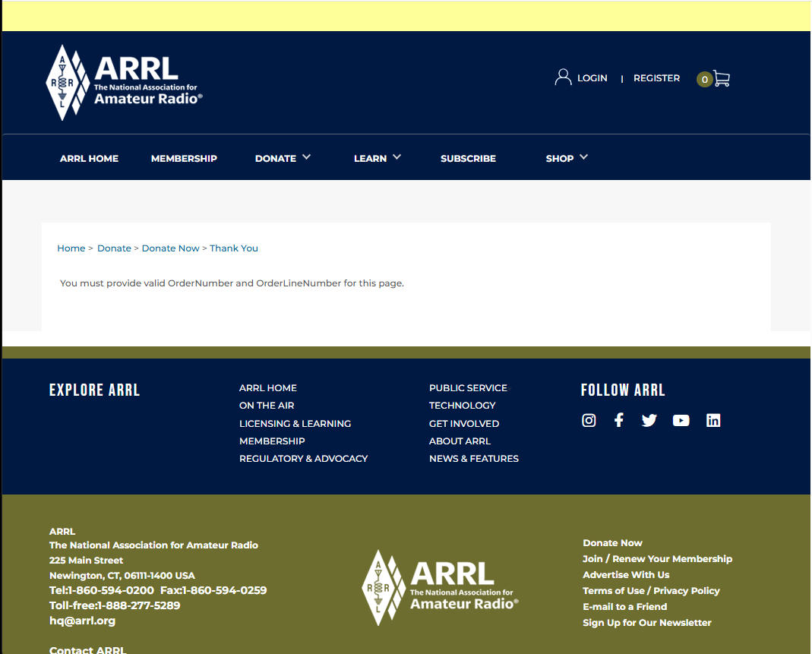Click the EXPLORE ARRL heading
Screen dimensions: 812x654
[94, 390]
